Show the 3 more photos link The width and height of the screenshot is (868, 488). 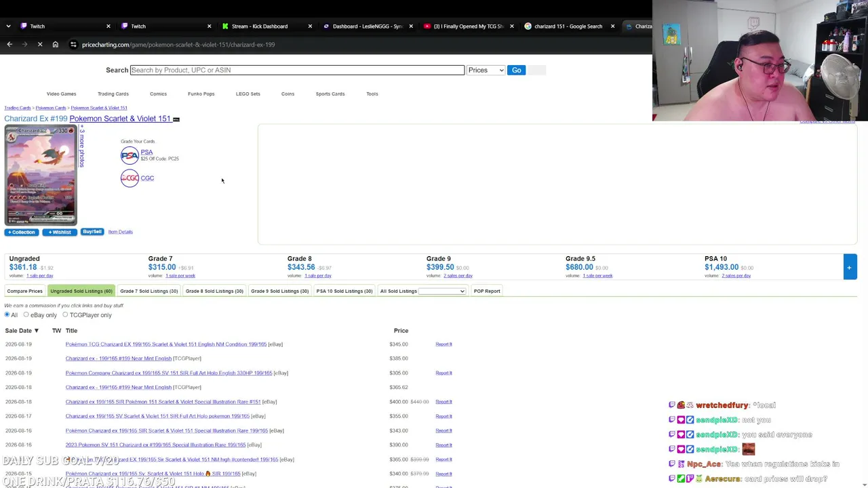tap(82, 148)
